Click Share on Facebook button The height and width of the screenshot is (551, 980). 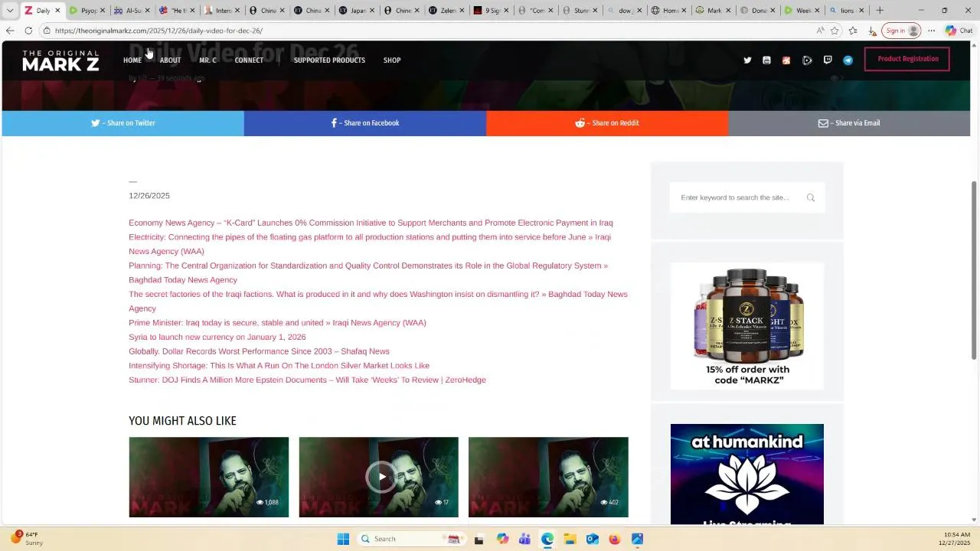pos(365,123)
